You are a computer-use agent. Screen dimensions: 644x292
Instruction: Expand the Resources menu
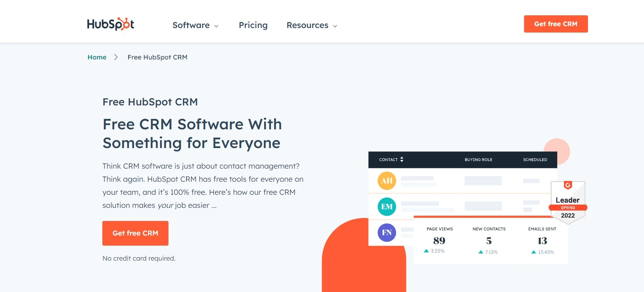(312, 25)
